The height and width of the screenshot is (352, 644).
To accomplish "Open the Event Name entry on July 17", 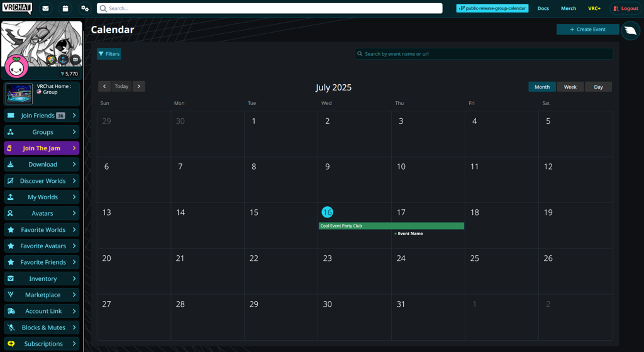I will point(409,233).
